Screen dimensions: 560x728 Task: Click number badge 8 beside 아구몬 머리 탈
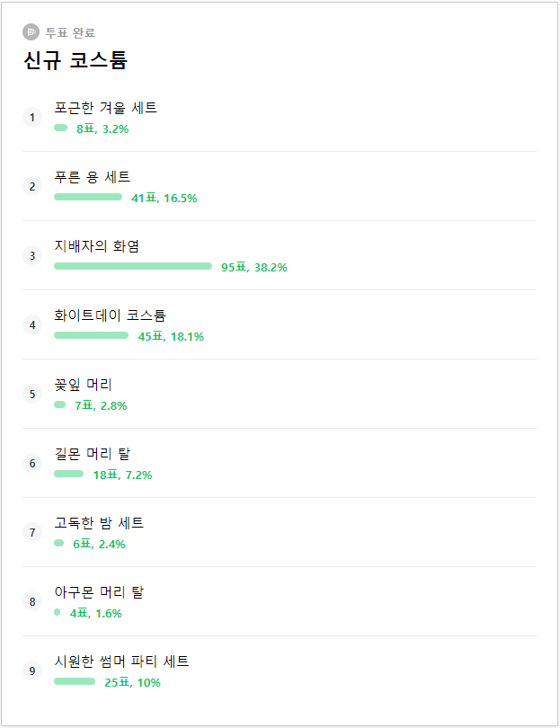click(x=32, y=601)
